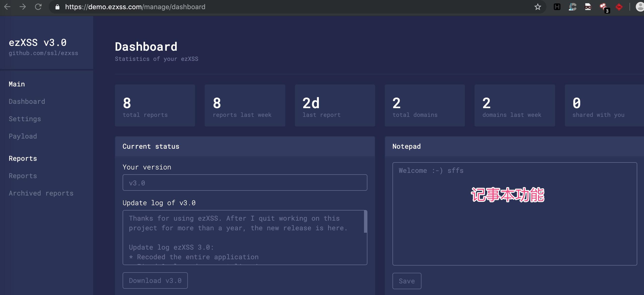The width and height of the screenshot is (644, 295).
Task: Click the total reports card
Action: pyautogui.click(x=155, y=105)
